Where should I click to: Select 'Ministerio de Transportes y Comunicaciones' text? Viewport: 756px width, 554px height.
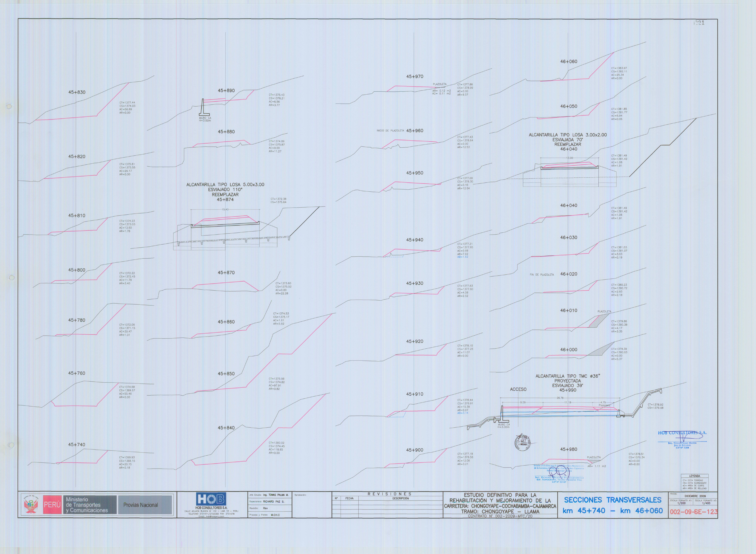click(x=87, y=505)
